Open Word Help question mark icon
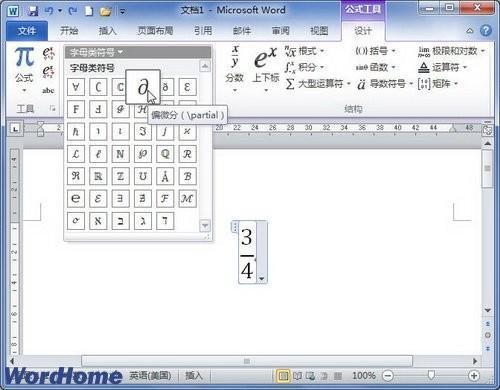 click(x=486, y=31)
